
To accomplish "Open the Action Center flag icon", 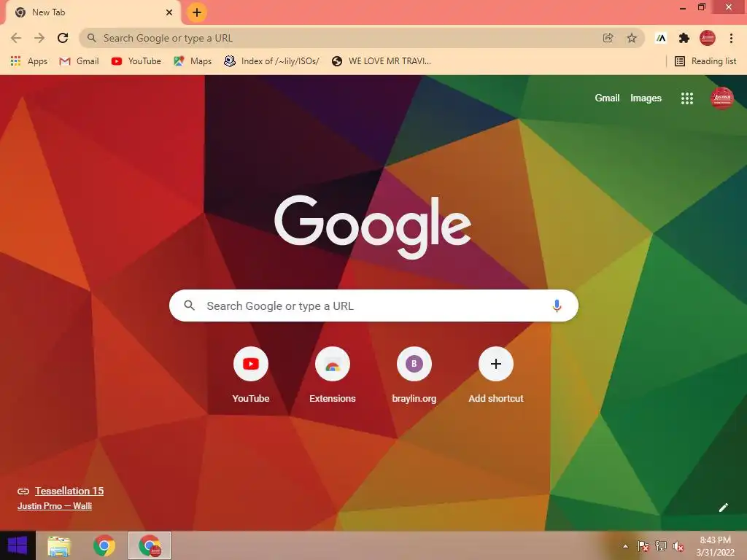I will click(x=643, y=546).
